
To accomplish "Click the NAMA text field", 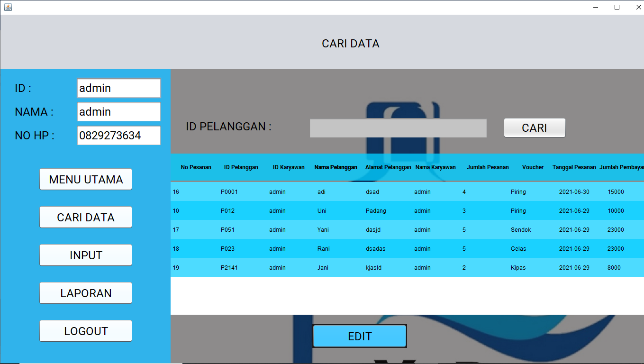I will click(x=118, y=112).
